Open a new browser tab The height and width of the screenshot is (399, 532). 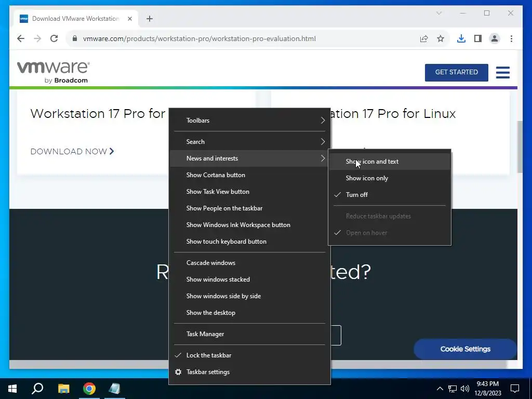coord(150,19)
